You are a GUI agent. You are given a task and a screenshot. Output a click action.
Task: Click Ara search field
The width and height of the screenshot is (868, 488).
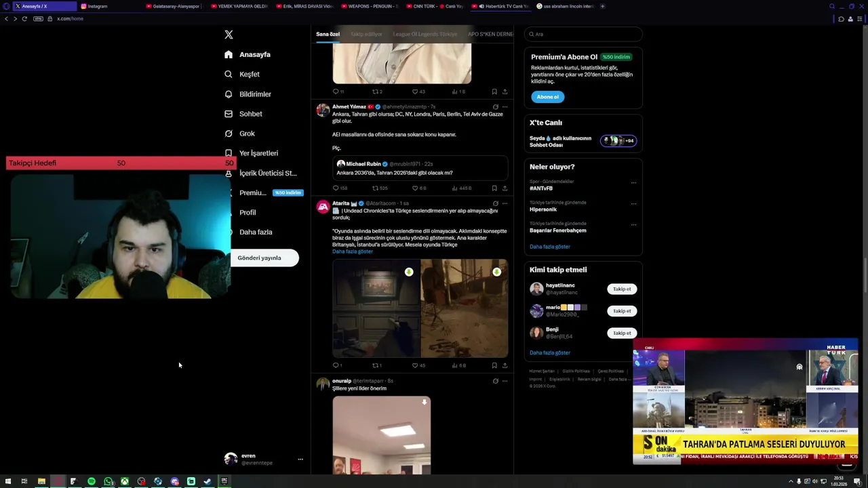coord(583,34)
